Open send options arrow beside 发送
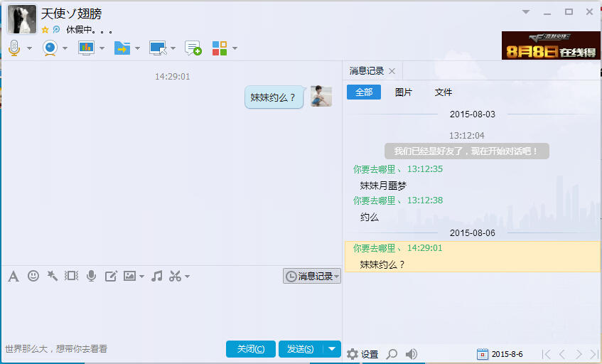The width and height of the screenshot is (602, 364). click(x=332, y=348)
